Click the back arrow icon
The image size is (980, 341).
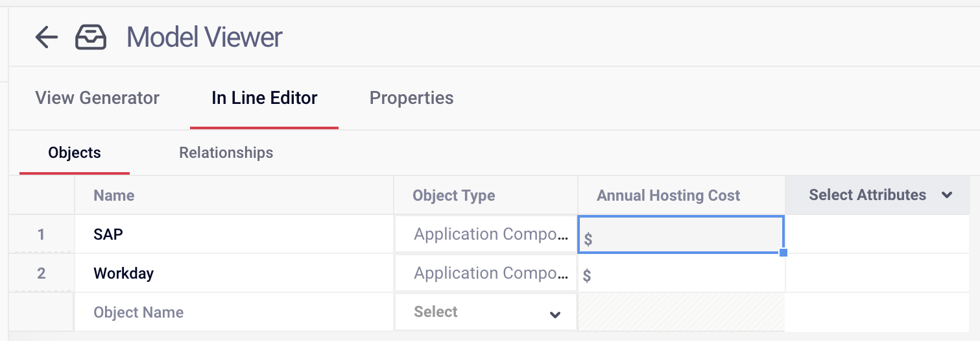pos(47,38)
